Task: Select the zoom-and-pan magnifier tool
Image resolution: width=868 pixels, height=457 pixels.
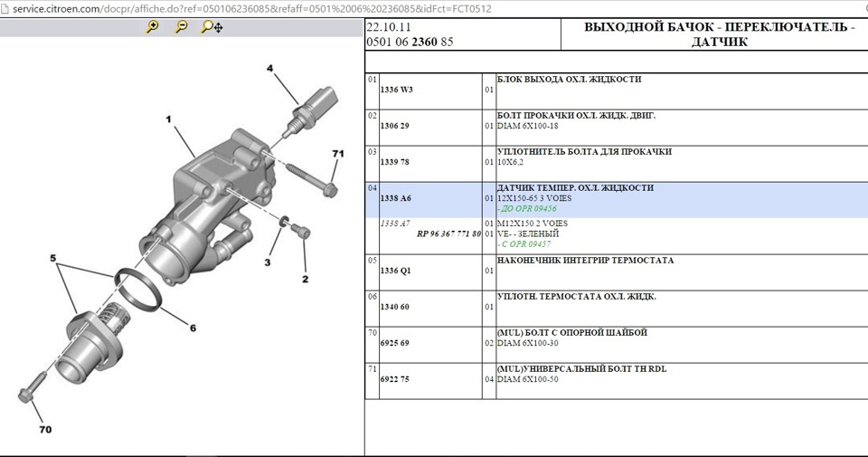Action: click(212, 26)
